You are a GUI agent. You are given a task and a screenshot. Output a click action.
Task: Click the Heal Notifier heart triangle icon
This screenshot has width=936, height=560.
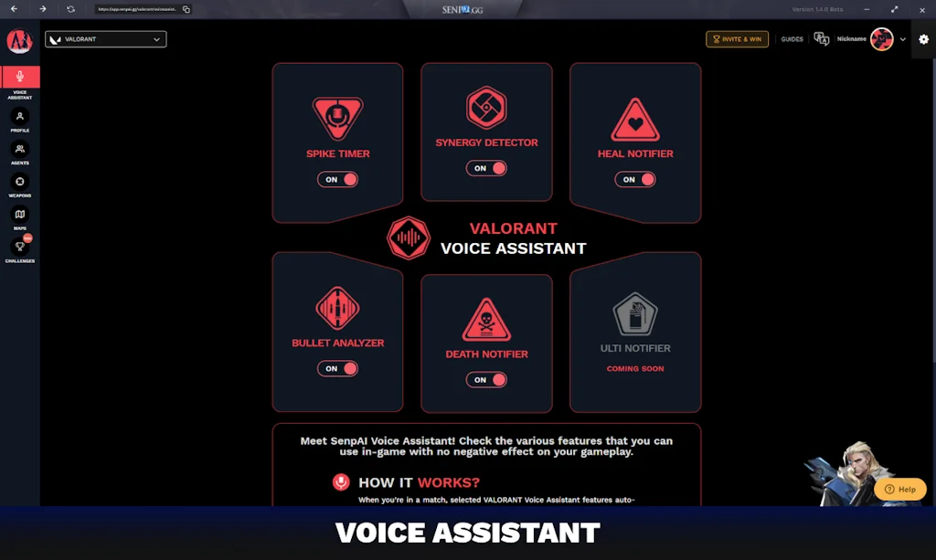(x=635, y=117)
